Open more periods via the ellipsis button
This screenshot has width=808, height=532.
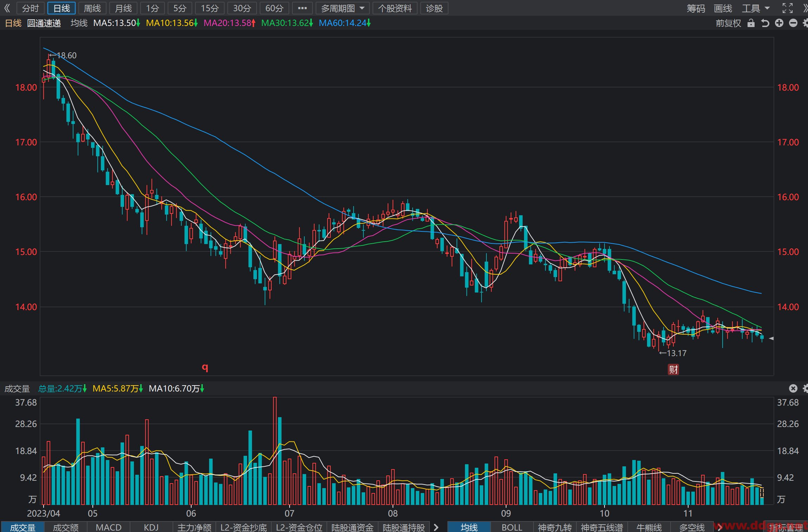point(302,8)
